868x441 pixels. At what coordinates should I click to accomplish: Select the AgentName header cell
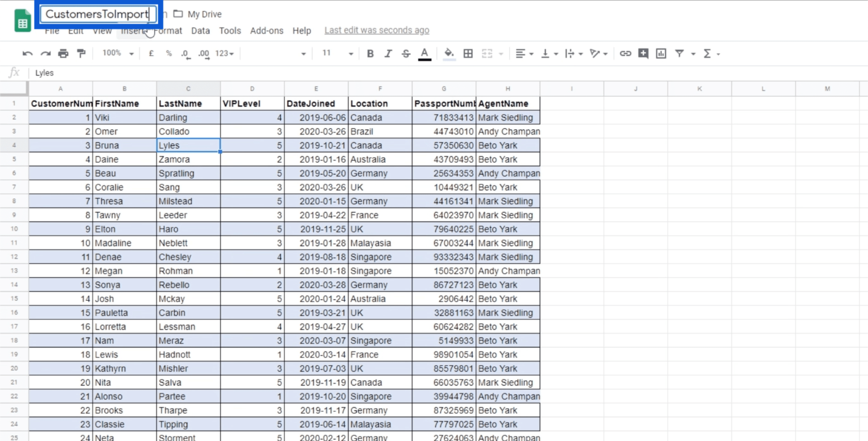point(508,103)
